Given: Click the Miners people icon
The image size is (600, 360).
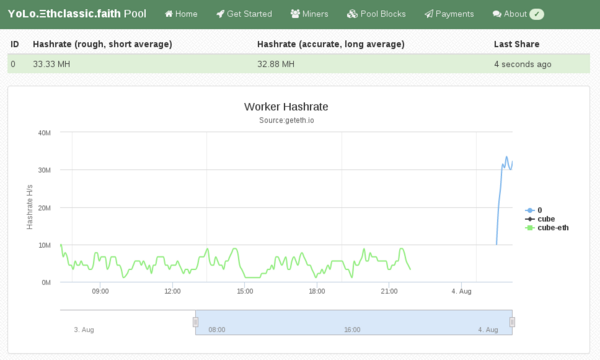Looking at the screenshot, I should click(x=295, y=14).
